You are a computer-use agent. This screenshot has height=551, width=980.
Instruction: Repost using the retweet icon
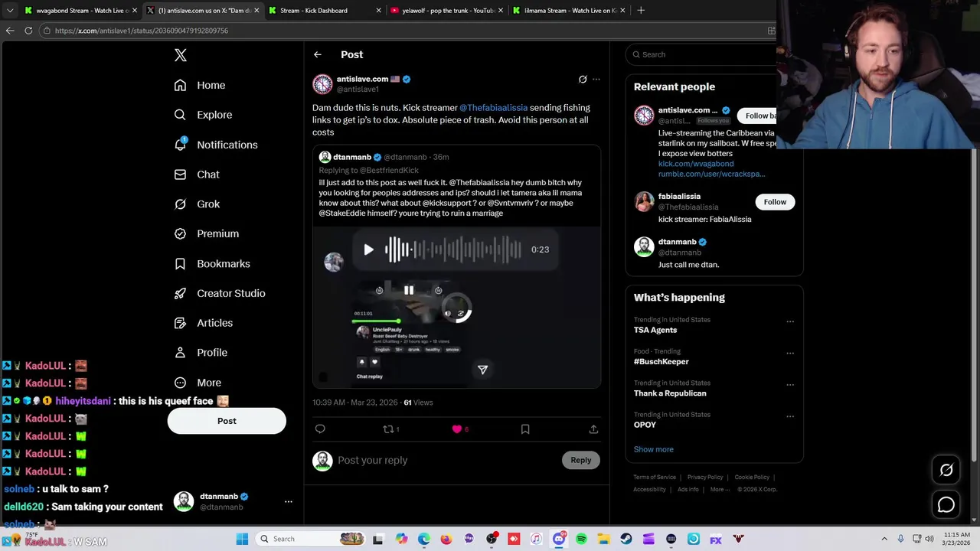(x=388, y=429)
